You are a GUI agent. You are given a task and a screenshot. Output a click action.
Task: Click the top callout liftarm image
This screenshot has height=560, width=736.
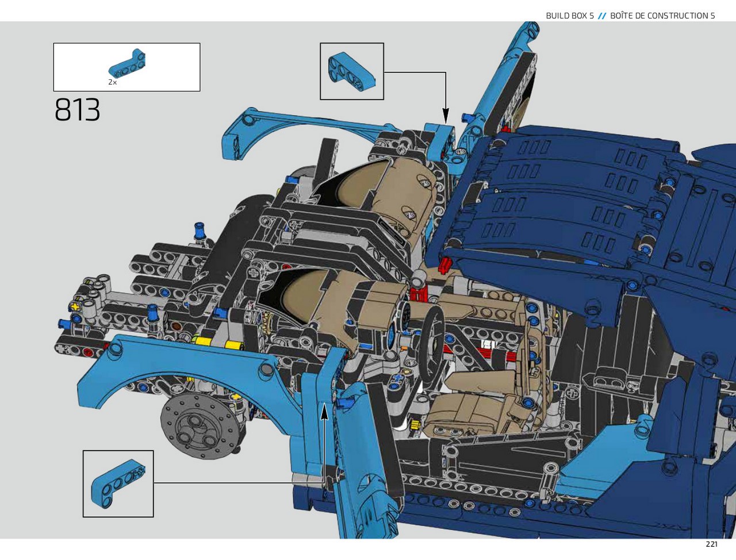[352, 72]
